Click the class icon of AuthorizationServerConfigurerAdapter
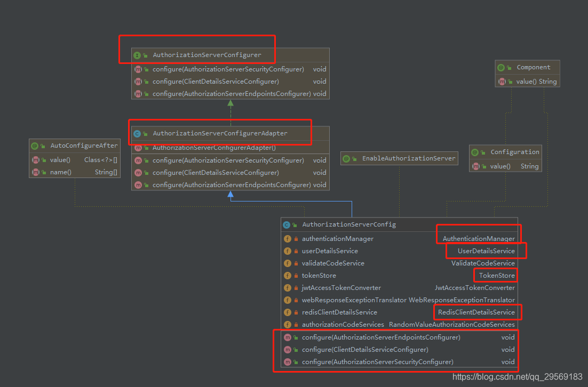The height and width of the screenshot is (387, 588). (x=137, y=133)
